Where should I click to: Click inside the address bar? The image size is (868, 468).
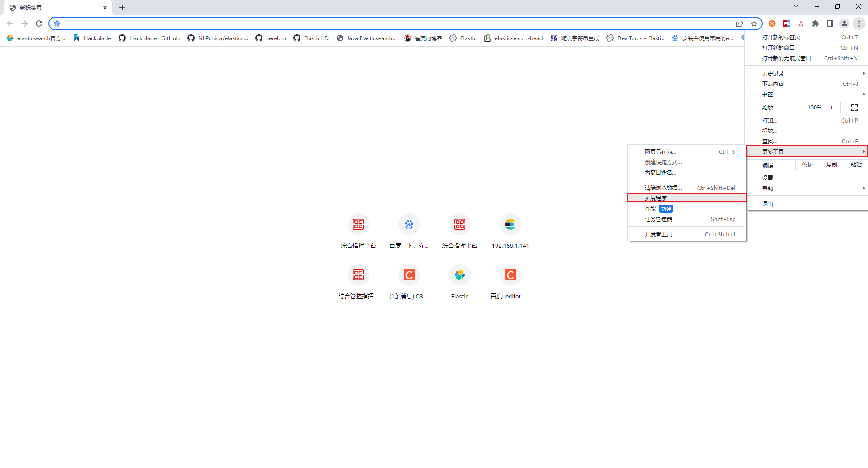click(362, 24)
